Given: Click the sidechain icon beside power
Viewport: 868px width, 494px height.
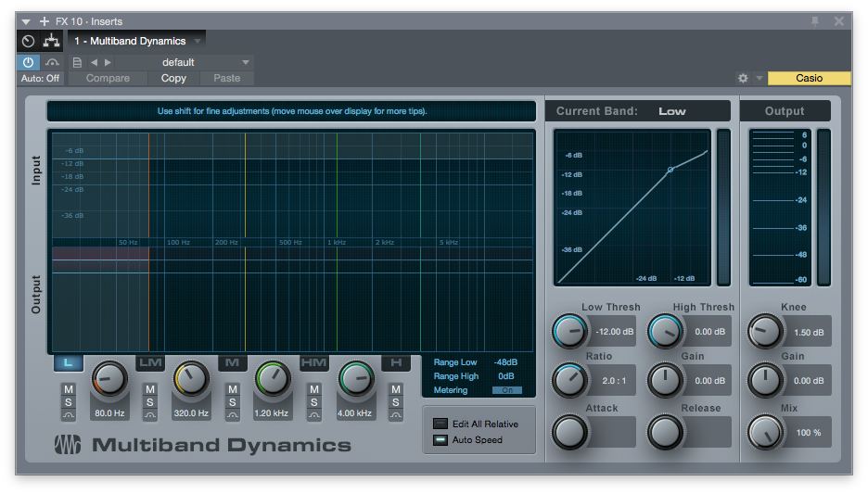Looking at the screenshot, I should click(52, 62).
